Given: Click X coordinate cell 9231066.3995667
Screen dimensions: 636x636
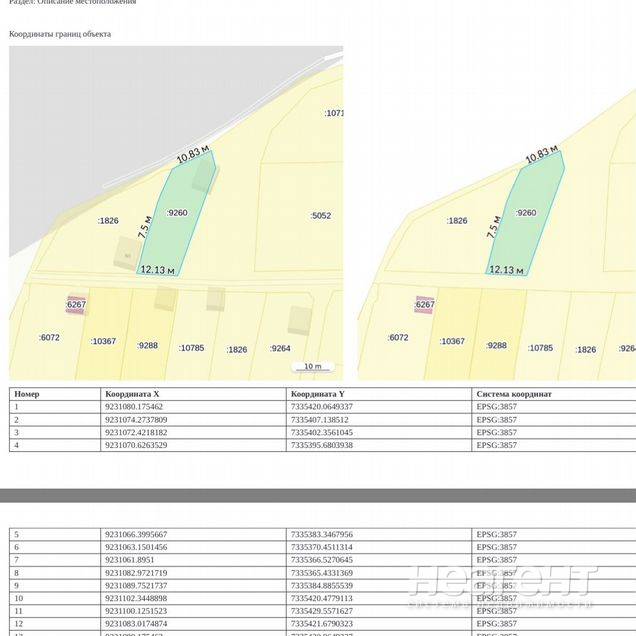Looking at the screenshot, I should tap(136, 535).
